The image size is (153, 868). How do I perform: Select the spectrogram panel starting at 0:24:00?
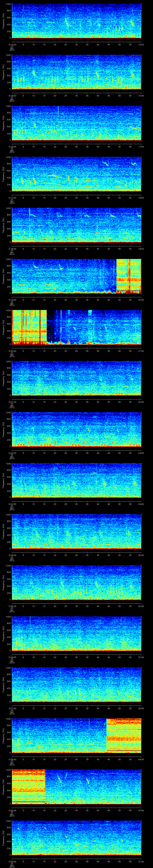pos(76,532)
